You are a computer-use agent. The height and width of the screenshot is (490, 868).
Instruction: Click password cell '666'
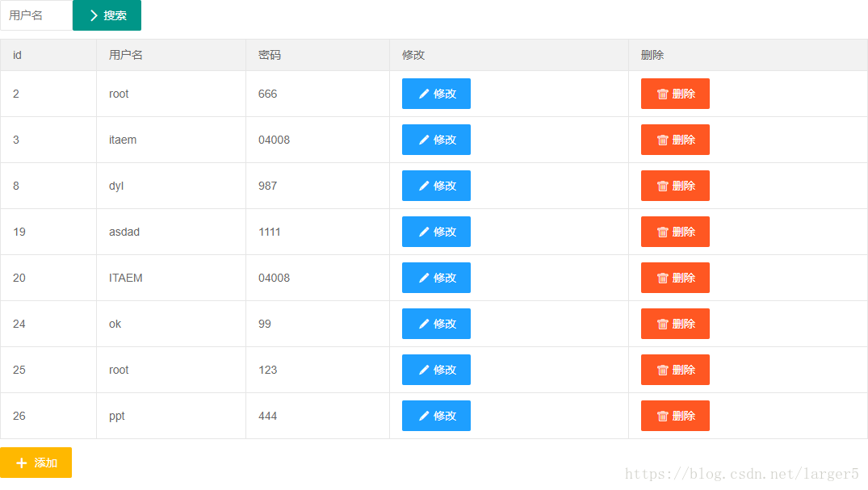pos(318,94)
